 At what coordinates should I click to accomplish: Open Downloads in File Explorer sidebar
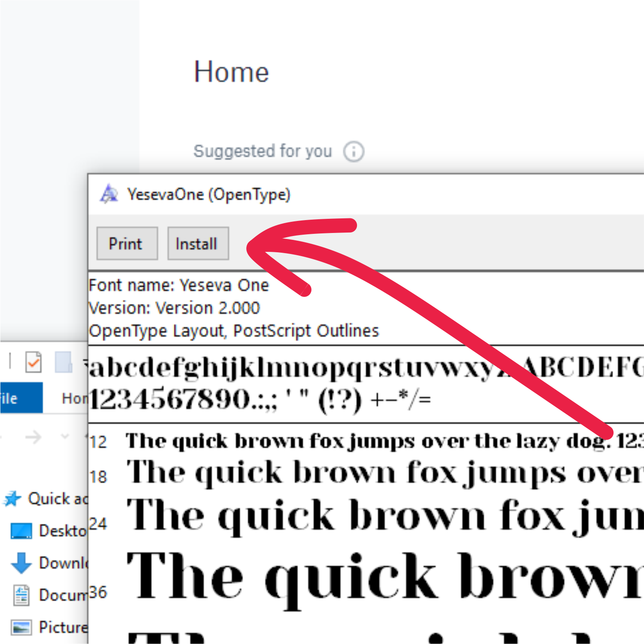(x=48, y=563)
